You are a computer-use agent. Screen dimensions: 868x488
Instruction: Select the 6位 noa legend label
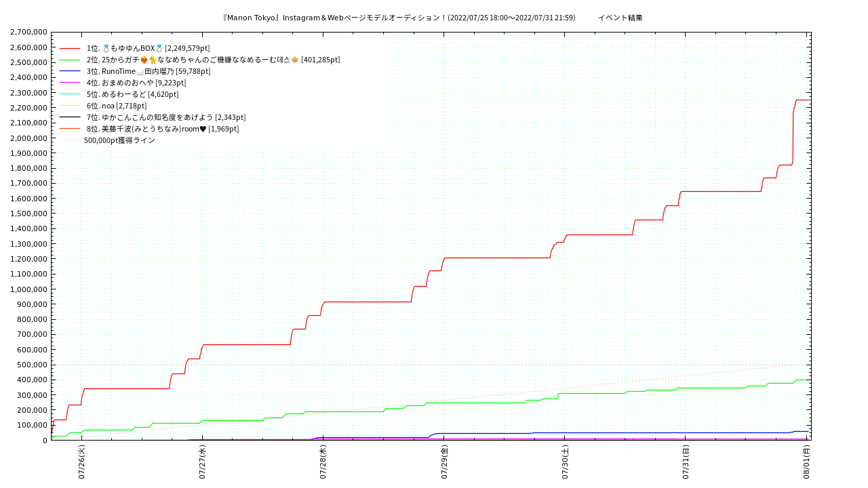pos(117,106)
